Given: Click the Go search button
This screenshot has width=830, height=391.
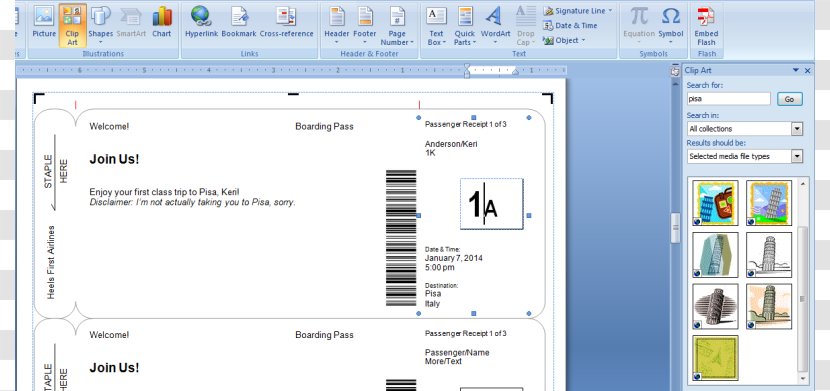Looking at the screenshot, I should 789,99.
